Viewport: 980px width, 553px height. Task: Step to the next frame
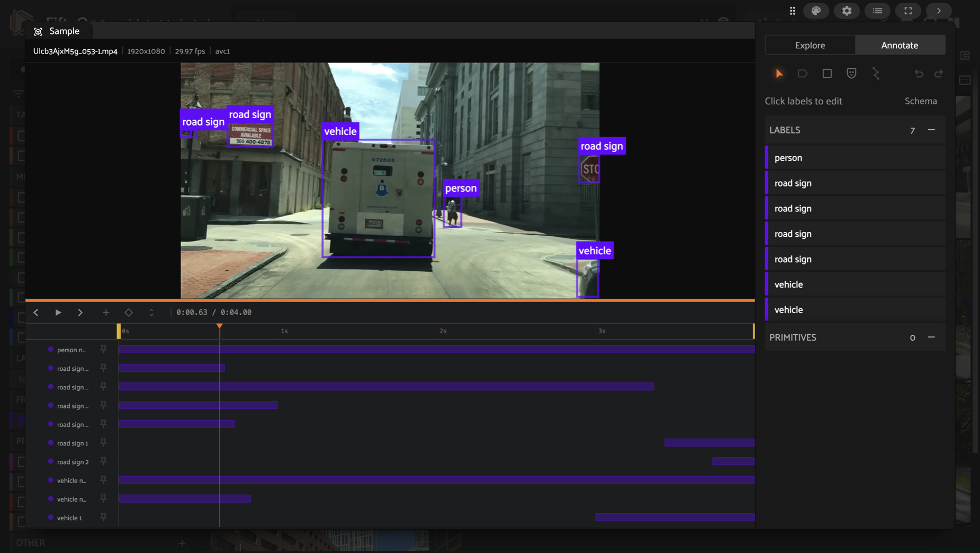(80, 313)
